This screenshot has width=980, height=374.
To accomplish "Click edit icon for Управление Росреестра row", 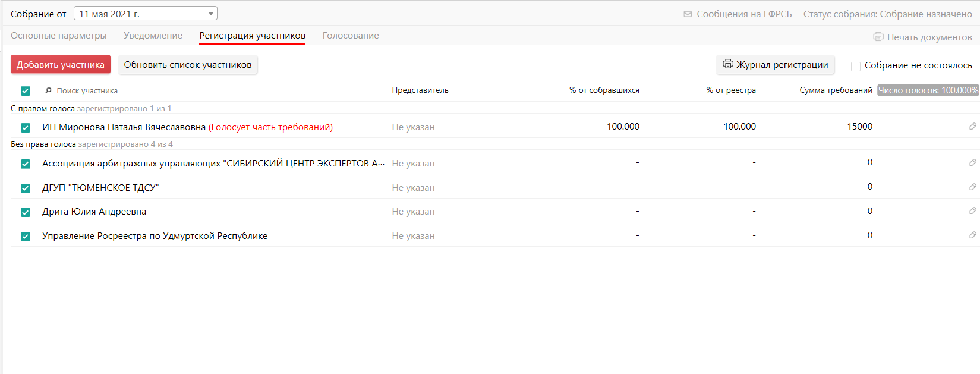I will [972, 235].
